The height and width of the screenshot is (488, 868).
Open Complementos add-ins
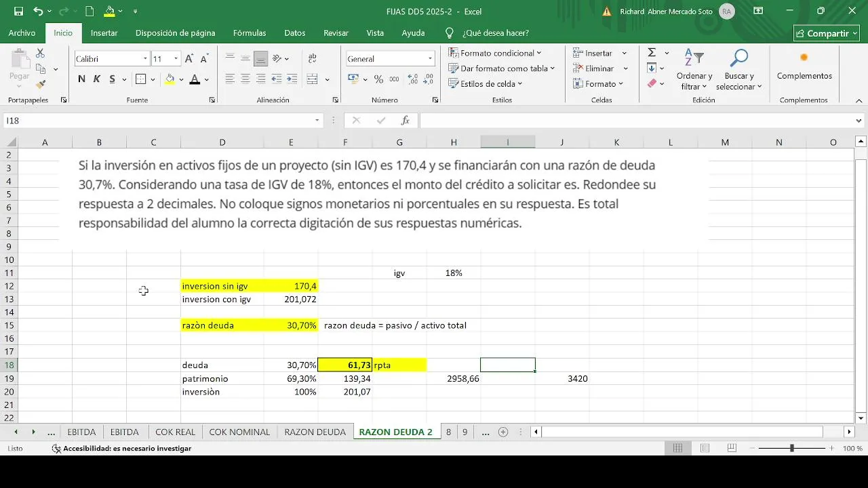coord(804,65)
